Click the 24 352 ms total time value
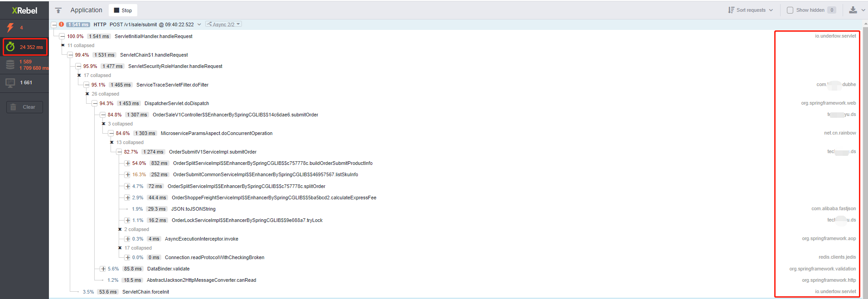Image resolution: width=868 pixels, height=299 pixels. point(31,47)
